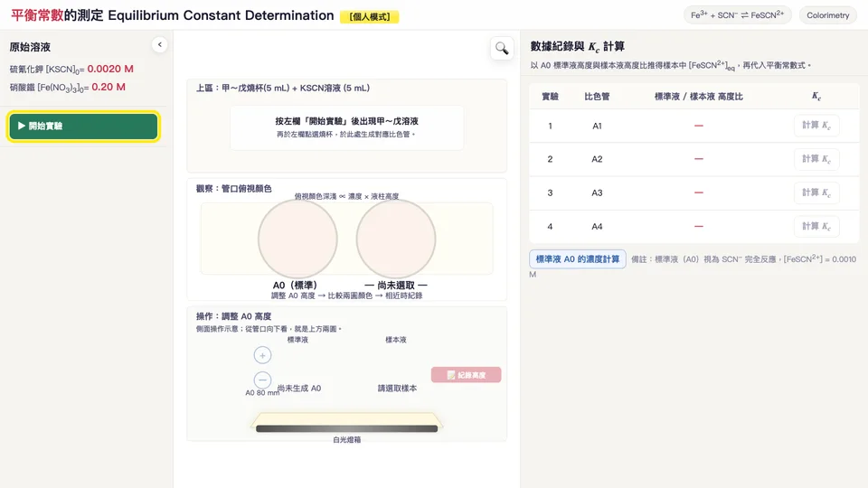Click the A1 cell in the table

pos(597,127)
